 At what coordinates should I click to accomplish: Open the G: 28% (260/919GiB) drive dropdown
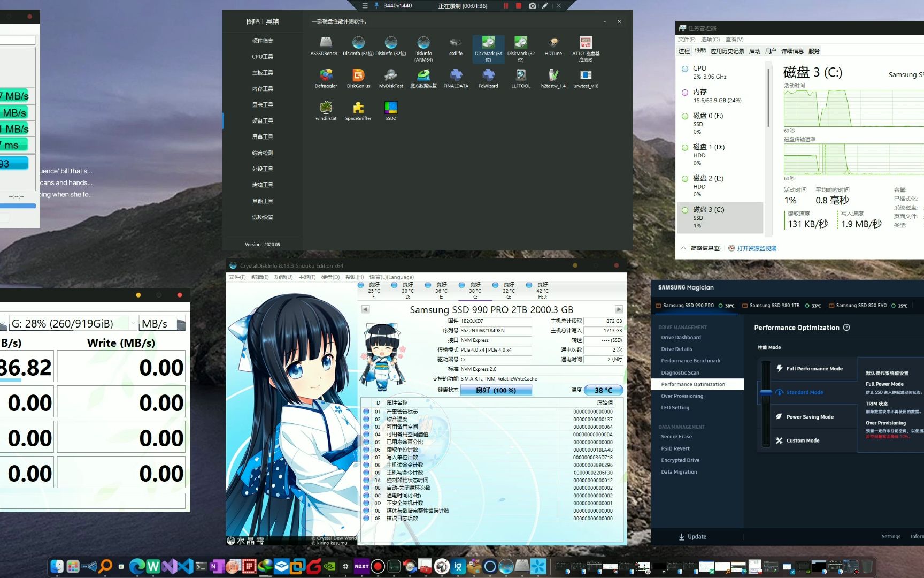click(x=72, y=323)
